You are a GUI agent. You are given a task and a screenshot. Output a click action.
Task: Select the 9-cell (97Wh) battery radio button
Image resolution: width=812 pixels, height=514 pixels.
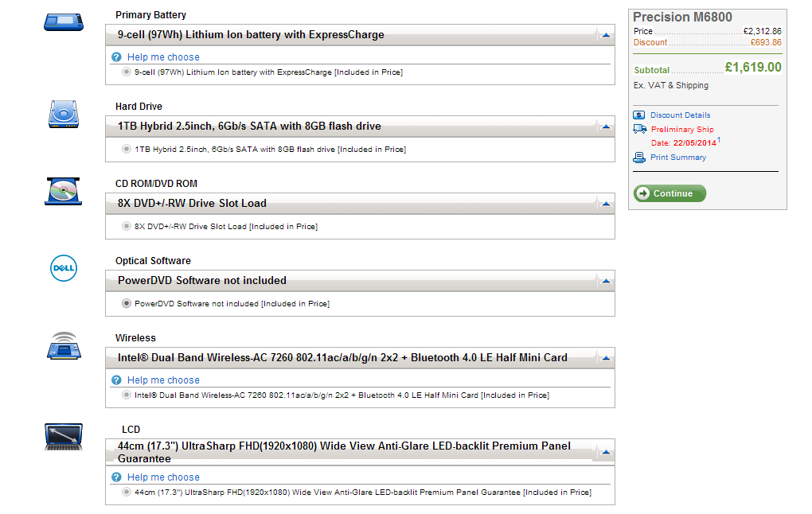pyautogui.click(x=127, y=72)
